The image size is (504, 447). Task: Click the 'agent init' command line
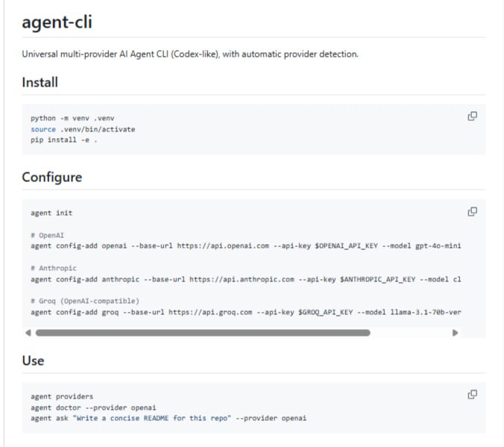[x=51, y=213]
